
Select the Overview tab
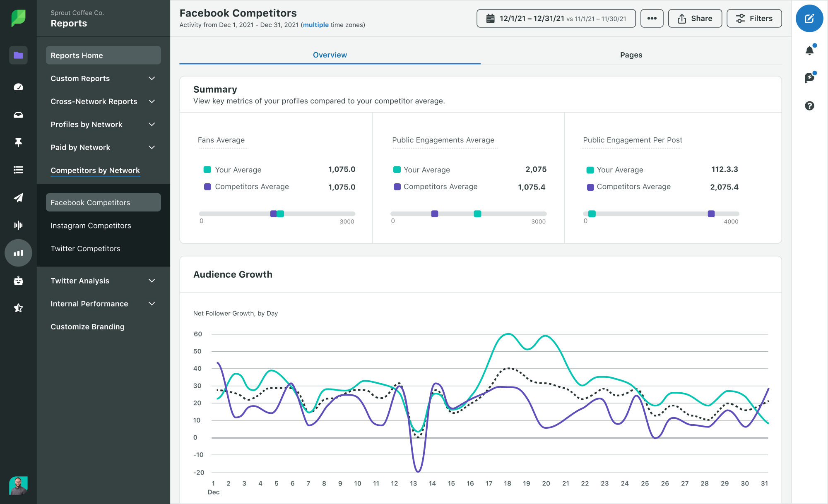click(330, 55)
